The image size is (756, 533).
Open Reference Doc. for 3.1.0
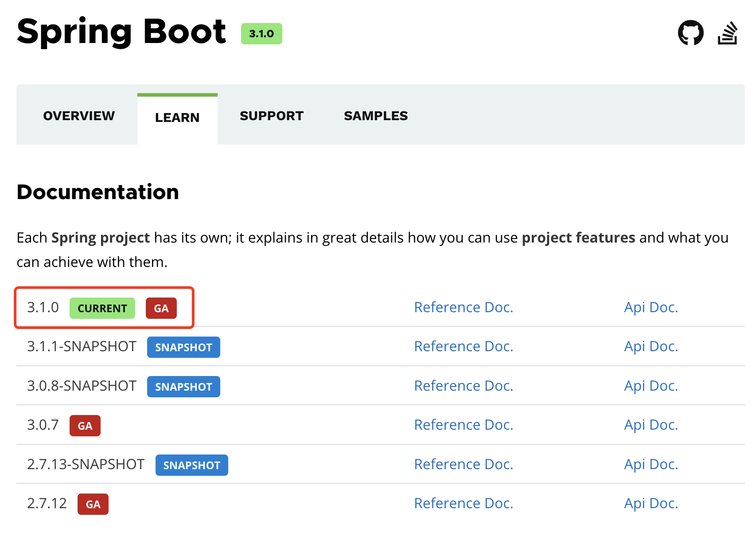(x=464, y=307)
